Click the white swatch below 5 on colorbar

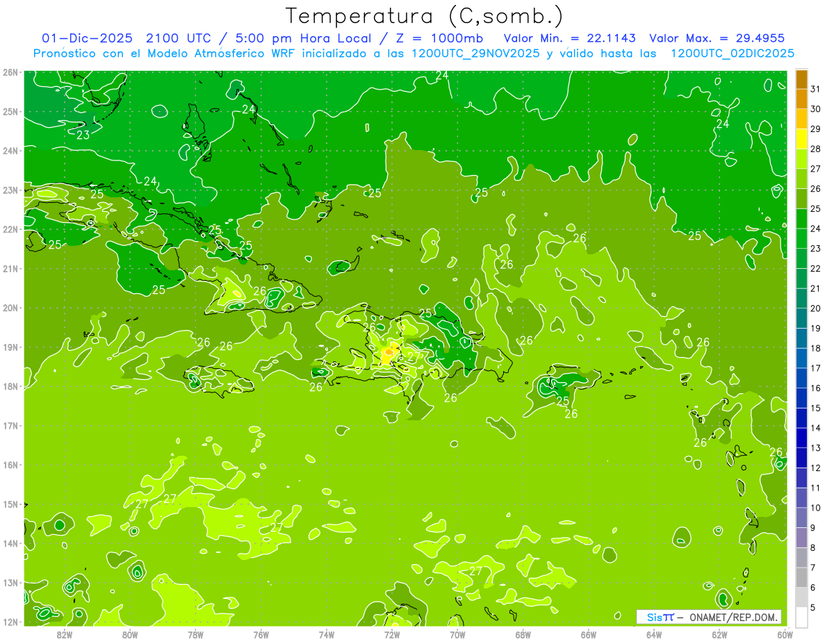pos(801,617)
